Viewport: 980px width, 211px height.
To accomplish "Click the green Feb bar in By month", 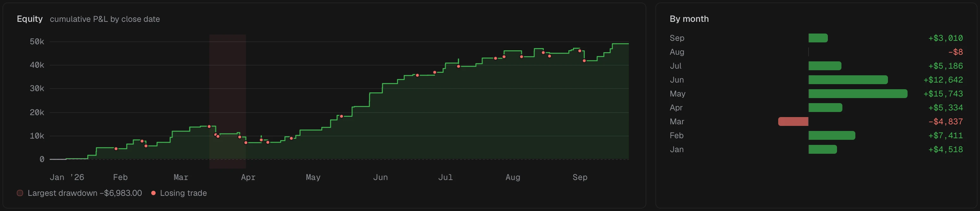I will click(832, 136).
